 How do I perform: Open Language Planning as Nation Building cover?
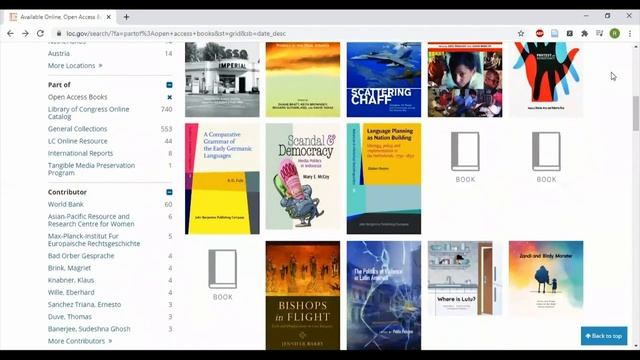tap(384, 179)
